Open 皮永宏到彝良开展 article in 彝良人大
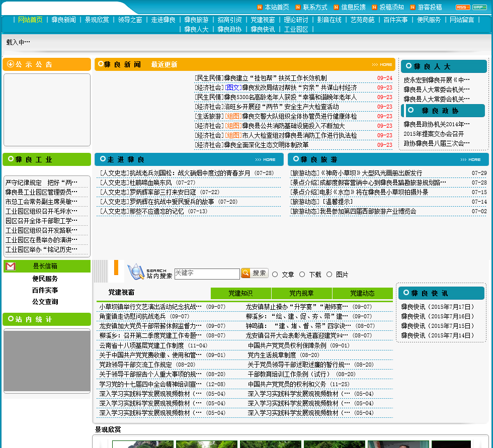 pos(437,80)
